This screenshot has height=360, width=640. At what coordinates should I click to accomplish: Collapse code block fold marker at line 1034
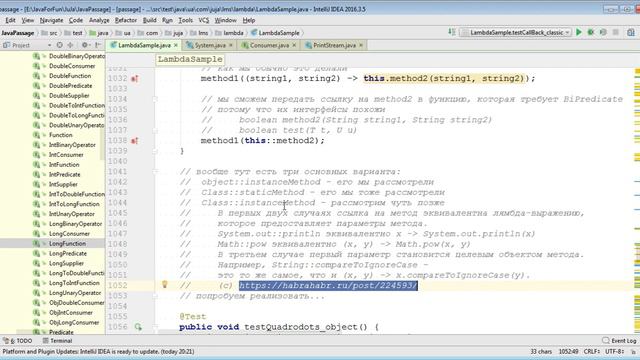(155, 99)
